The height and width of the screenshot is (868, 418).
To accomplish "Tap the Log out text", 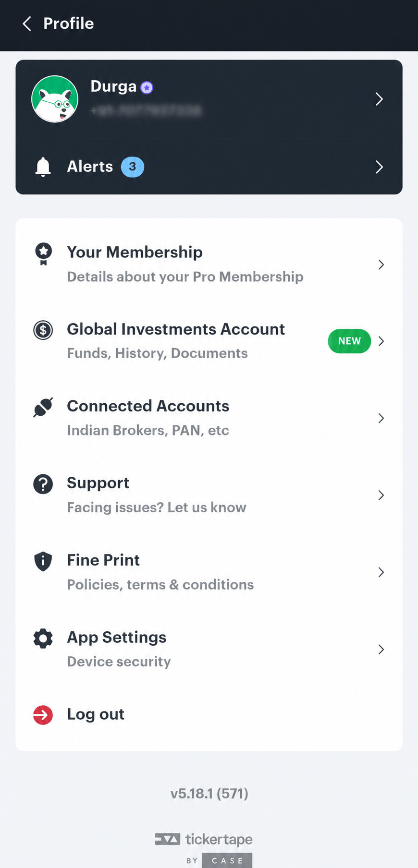I will (96, 714).
